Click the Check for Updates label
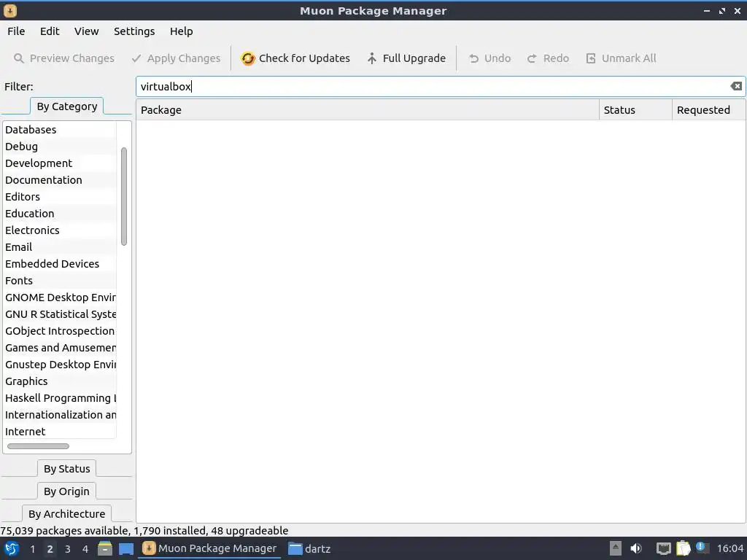 coord(304,58)
